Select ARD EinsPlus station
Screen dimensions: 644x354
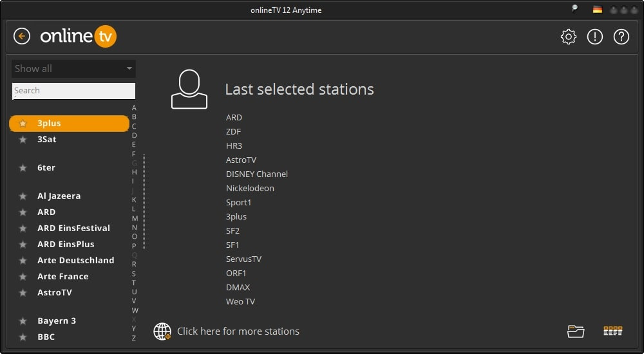pyautogui.click(x=66, y=244)
